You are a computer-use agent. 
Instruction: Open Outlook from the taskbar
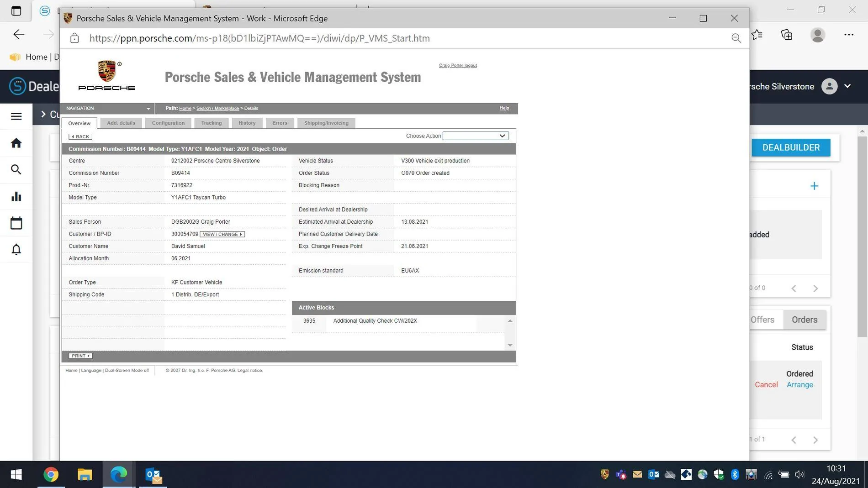(153, 475)
